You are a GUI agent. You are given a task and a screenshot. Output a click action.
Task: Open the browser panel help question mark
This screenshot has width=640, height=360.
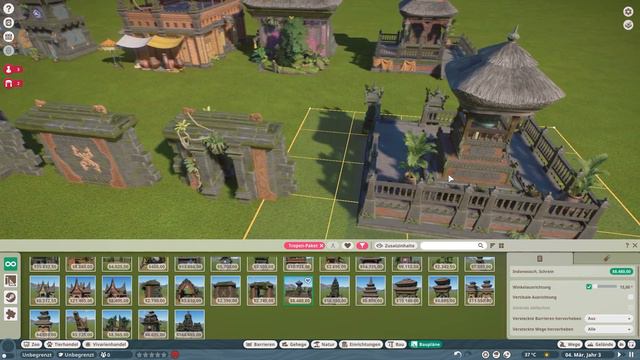click(627, 245)
